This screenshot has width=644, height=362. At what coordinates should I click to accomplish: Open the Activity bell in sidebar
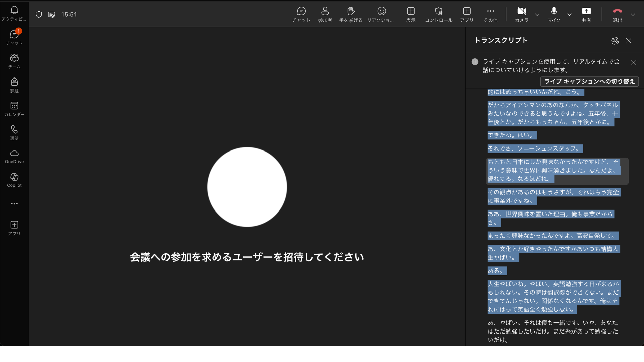14,13
